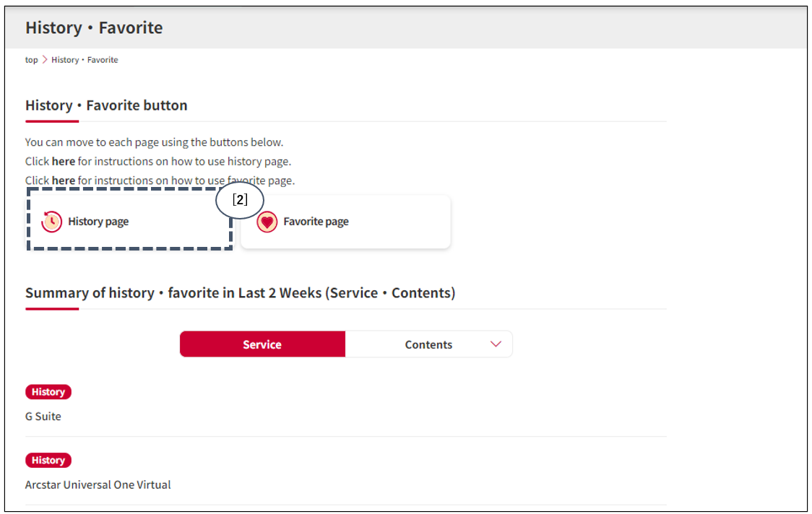Click the 'You can move to each page' text

155,142
